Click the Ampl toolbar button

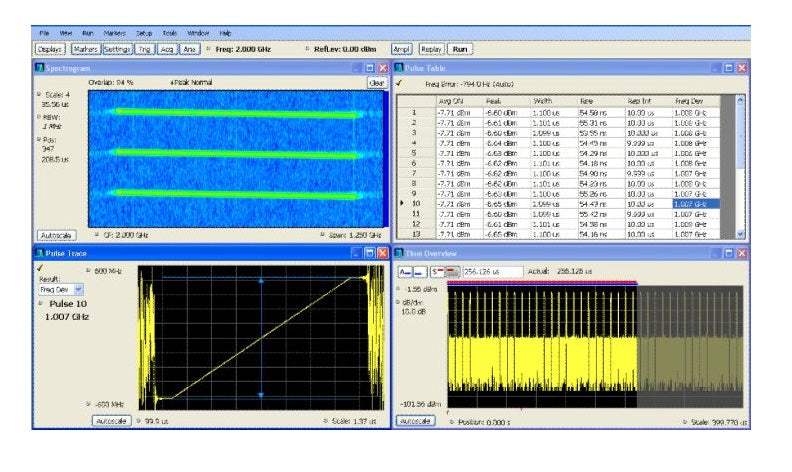tap(401, 48)
